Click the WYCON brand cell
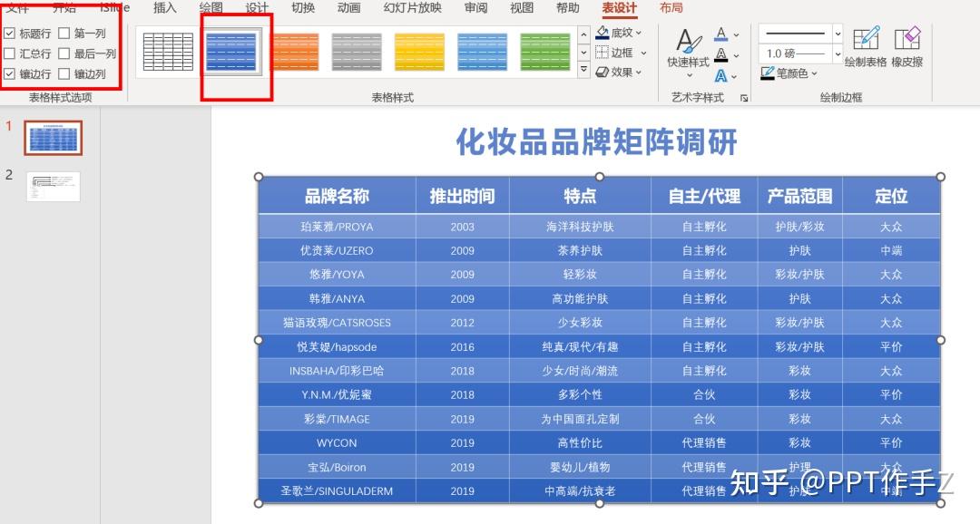The image size is (980, 524). (x=337, y=442)
